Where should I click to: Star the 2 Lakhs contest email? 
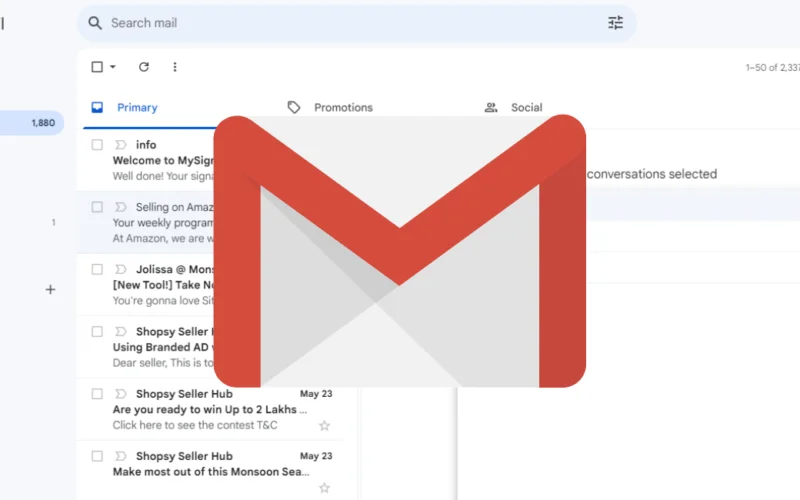point(324,426)
